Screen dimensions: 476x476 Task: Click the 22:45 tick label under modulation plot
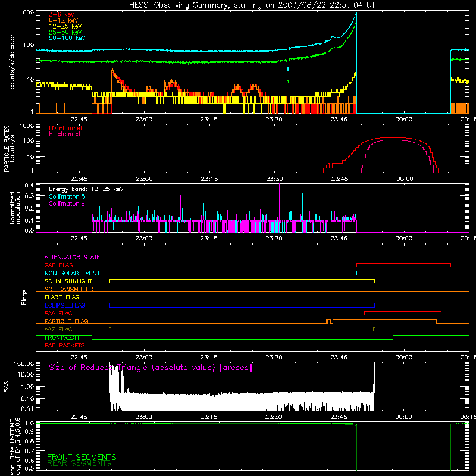[x=79, y=239]
